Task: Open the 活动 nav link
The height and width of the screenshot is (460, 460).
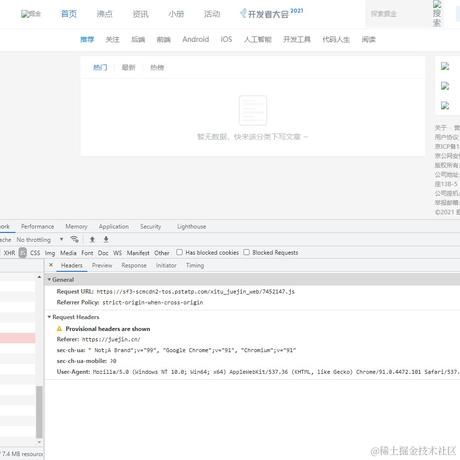Action: pos(212,14)
